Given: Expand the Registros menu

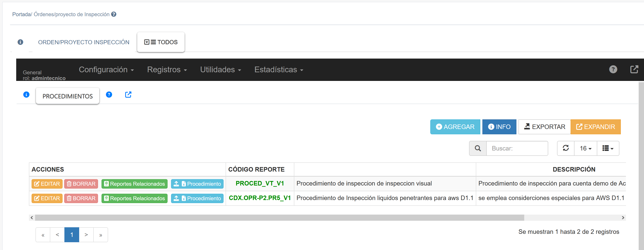Looking at the screenshot, I should [x=167, y=70].
